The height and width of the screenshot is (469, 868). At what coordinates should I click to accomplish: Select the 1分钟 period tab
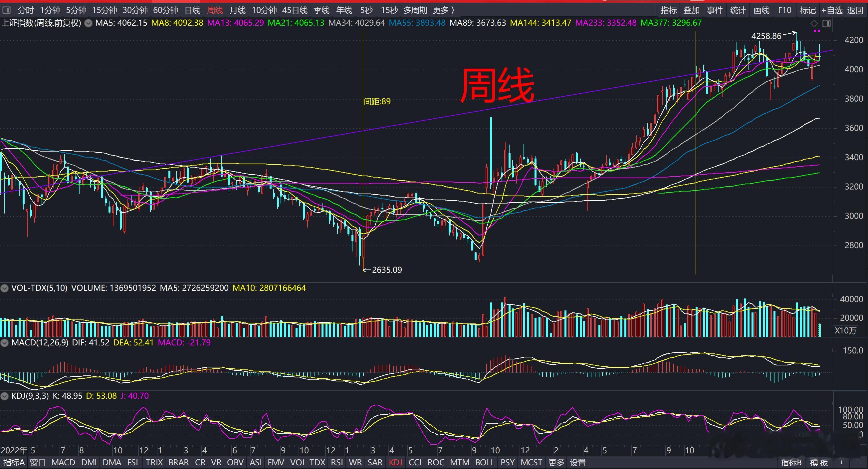[x=50, y=10]
